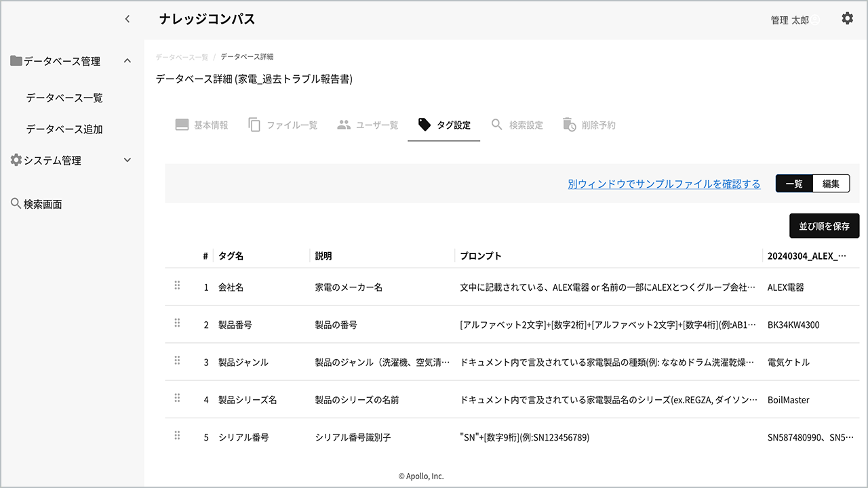Switch tag view to 編集 mode
This screenshot has width=868, height=488.
831,184
